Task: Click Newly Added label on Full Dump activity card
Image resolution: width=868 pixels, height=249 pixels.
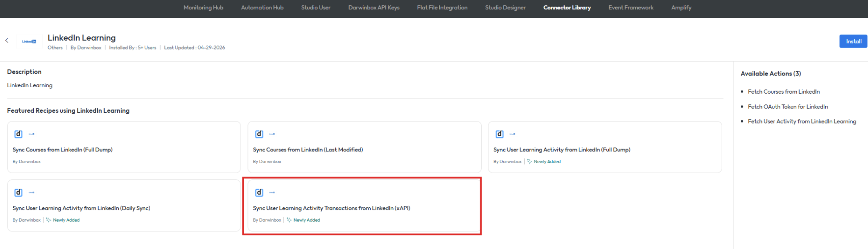Action: click(547, 161)
